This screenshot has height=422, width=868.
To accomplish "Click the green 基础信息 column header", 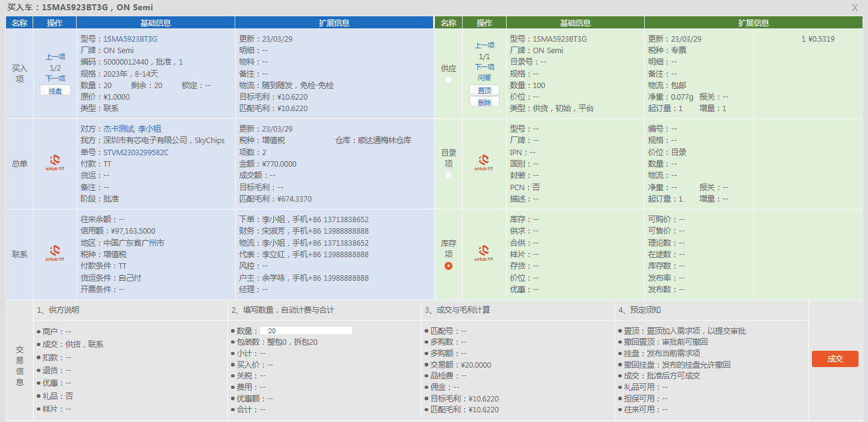I will coord(575,23).
